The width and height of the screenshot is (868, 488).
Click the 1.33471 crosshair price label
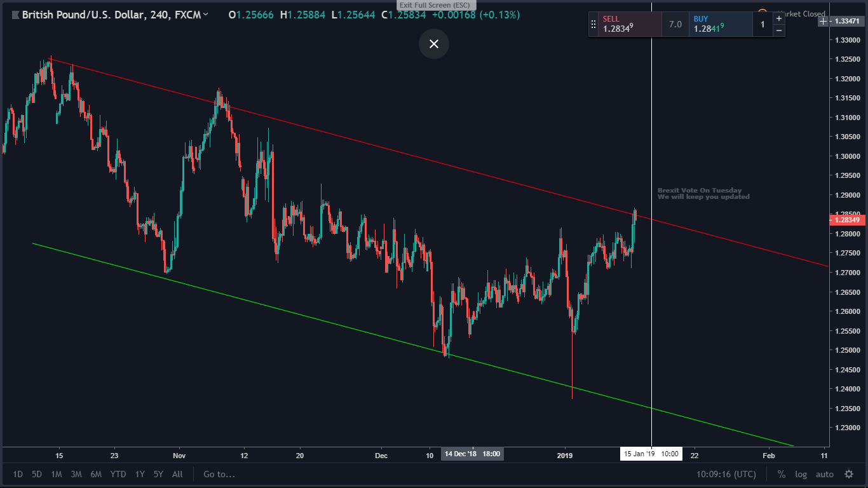pyautogui.click(x=849, y=22)
